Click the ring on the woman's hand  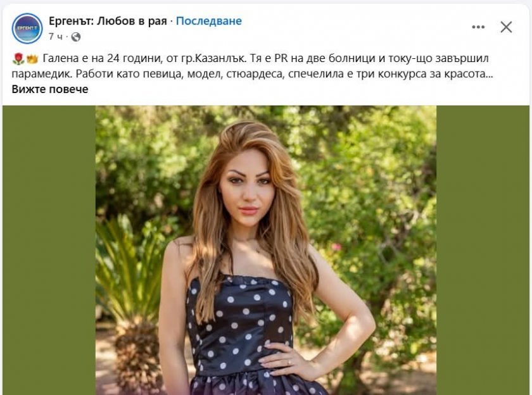pyautogui.click(x=289, y=362)
